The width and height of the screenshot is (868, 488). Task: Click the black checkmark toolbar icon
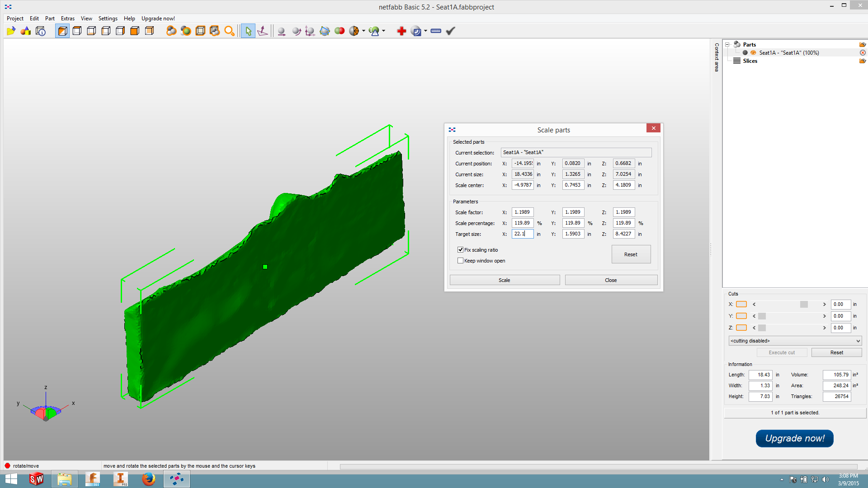point(450,31)
